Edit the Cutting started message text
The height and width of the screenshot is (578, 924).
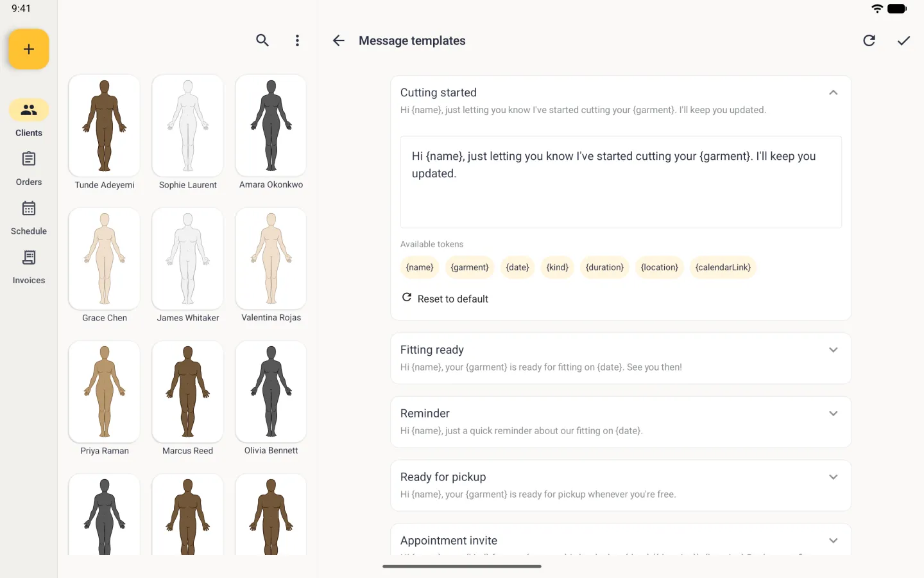point(621,182)
